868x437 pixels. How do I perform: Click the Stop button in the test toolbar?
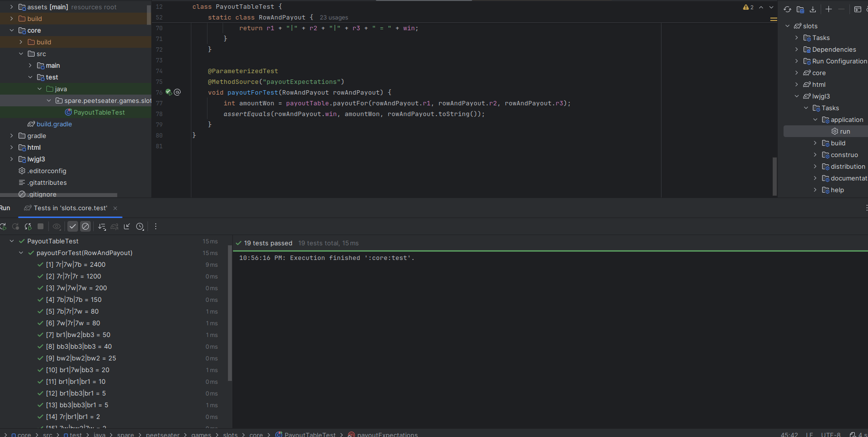pos(41,226)
